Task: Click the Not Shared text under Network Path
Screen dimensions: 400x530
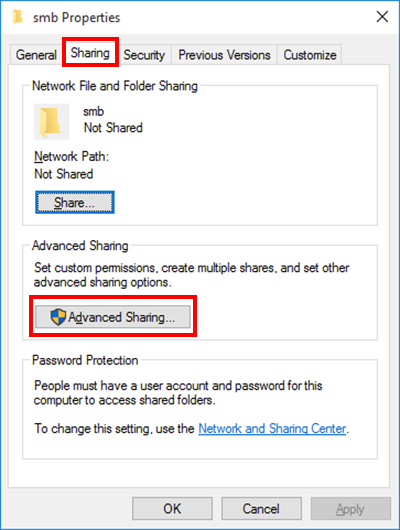Action: coord(64,174)
